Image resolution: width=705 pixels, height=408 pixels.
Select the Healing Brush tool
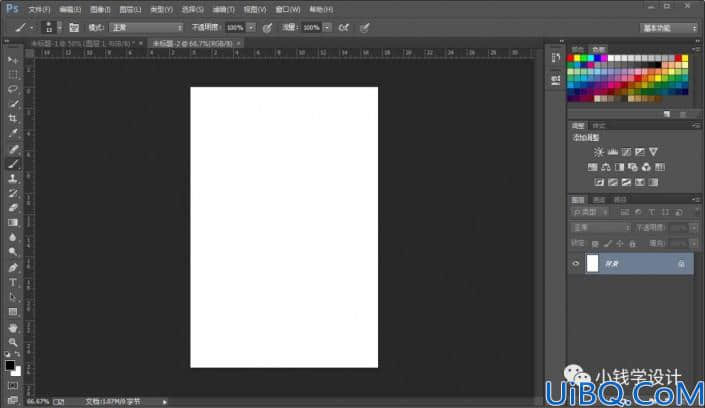13,149
